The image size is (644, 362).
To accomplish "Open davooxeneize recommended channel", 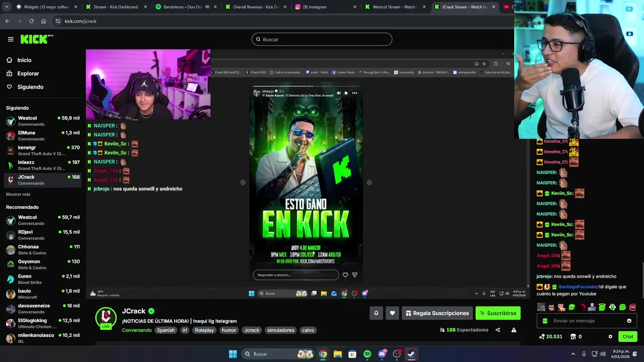I will (43, 308).
